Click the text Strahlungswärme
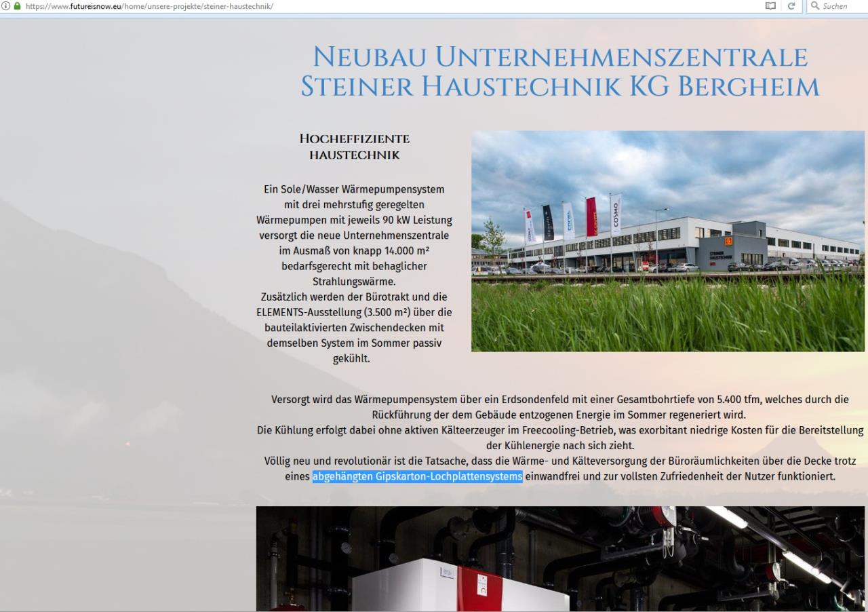This screenshot has height=612, width=868. tap(355, 281)
